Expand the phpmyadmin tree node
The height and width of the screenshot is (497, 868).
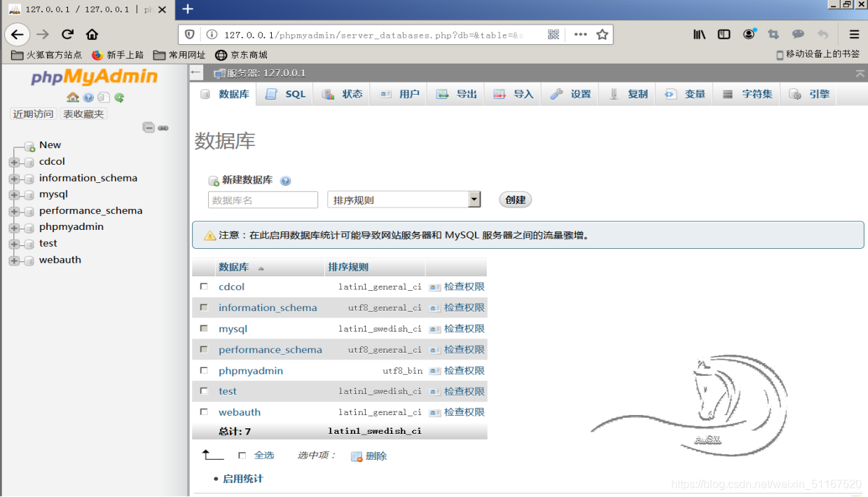pyautogui.click(x=13, y=228)
